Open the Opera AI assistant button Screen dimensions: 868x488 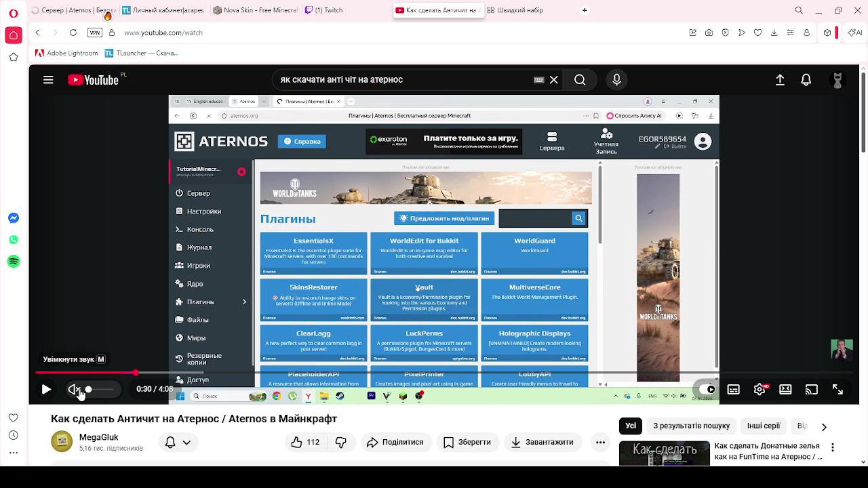pyautogui.click(x=854, y=33)
